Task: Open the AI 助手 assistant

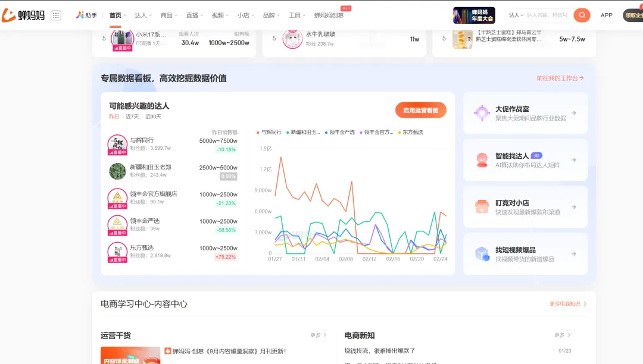Action: 86,15
